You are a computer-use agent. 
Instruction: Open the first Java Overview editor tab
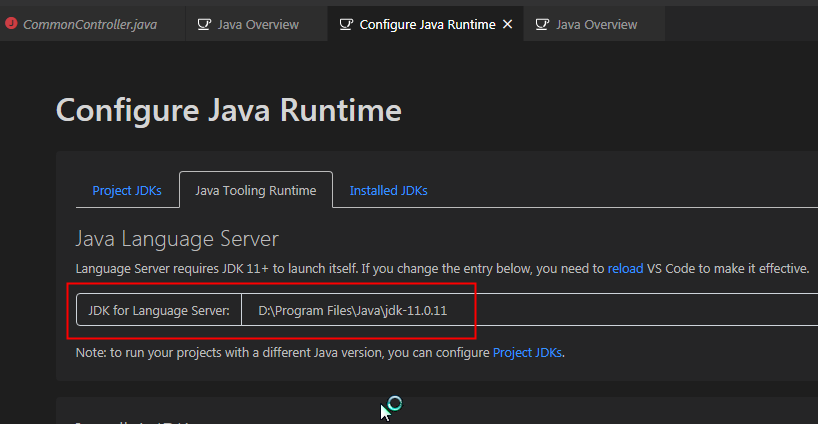(258, 24)
